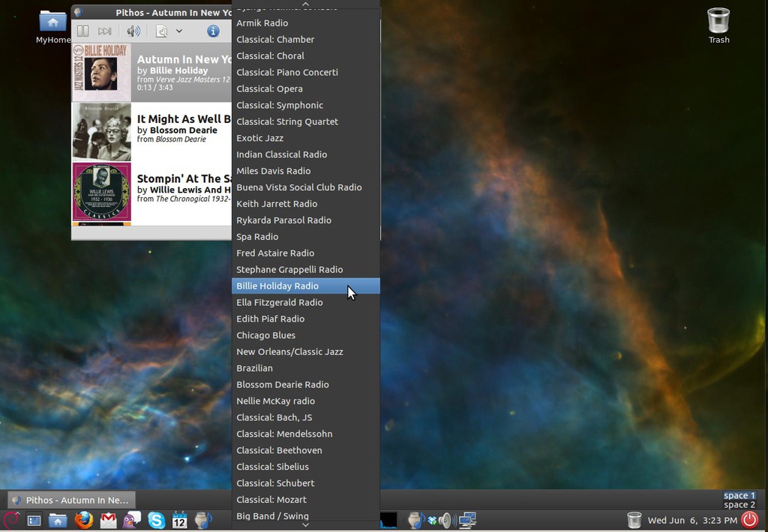Click the 'Autumn In New Yo' song title
Screen dimensions: 768x532
(184, 59)
